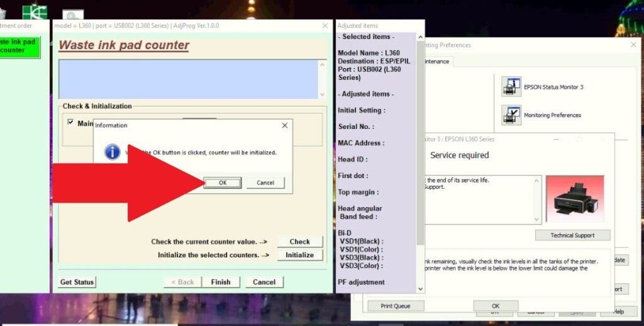Click the Get Status button
This screenshot has width=644, height=326.
(x=77, y=282)
